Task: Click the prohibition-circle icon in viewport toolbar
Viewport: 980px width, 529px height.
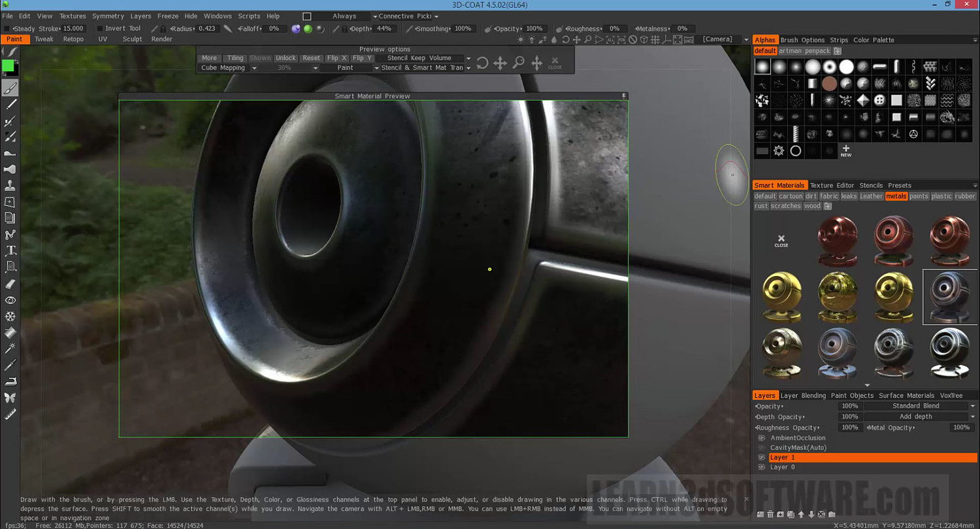Action: point(632,40)
